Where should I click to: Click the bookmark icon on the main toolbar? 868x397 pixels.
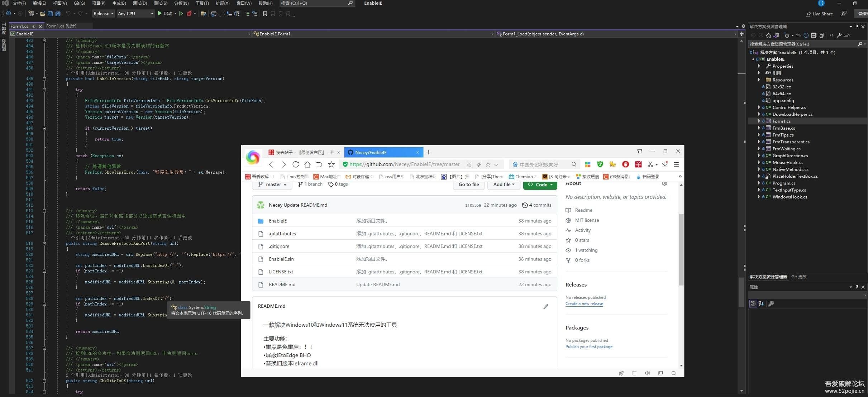point(265,14)
